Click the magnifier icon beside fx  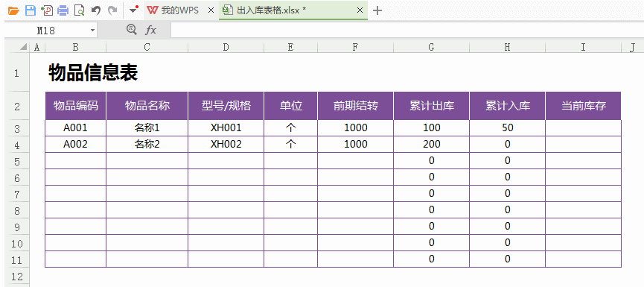(x=132, y=29)
